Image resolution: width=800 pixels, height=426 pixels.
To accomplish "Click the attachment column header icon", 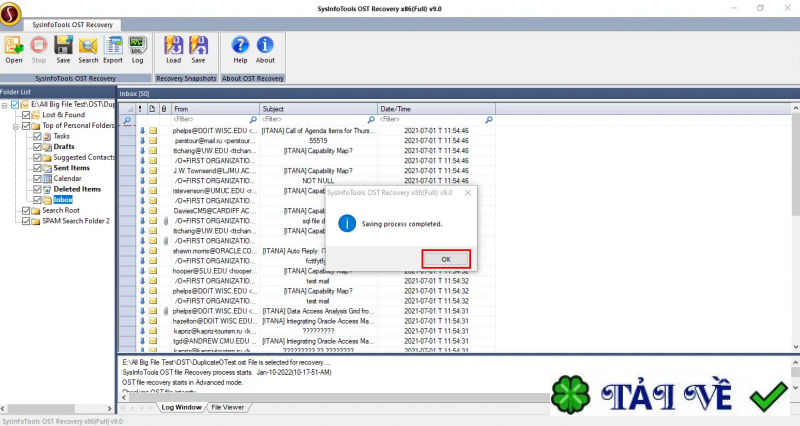I will 164,109.
